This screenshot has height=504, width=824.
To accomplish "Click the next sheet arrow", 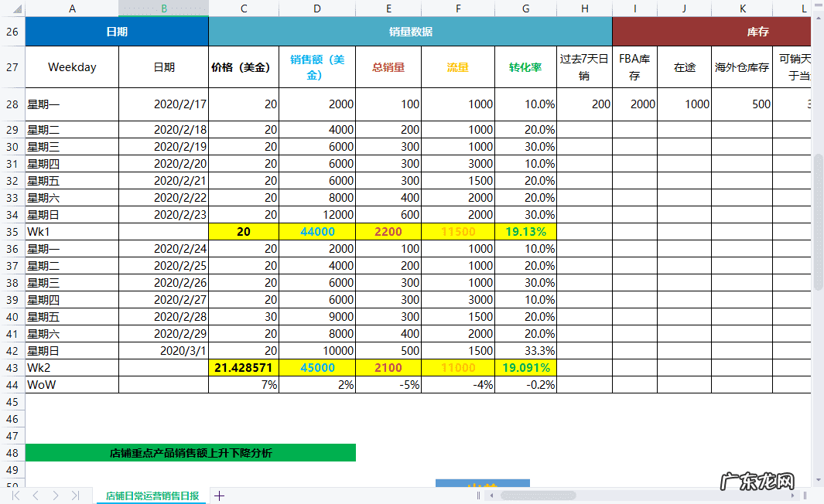I will pos(56,495).
